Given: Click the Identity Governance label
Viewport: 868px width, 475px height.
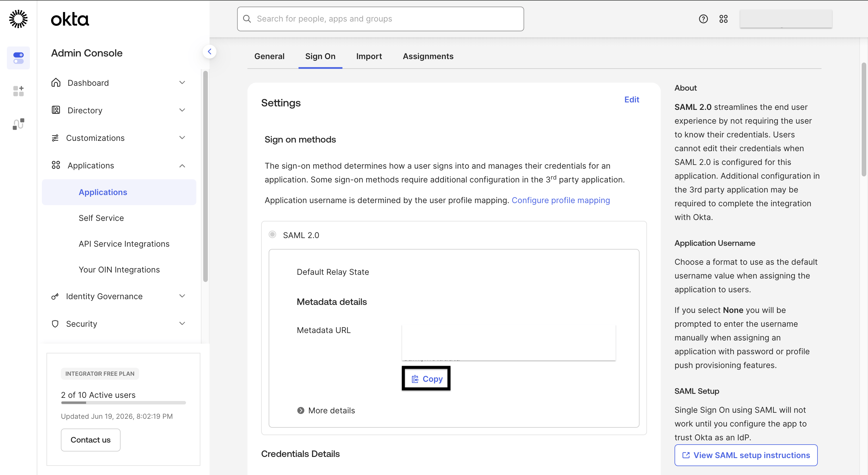Looking at the screenshot, I should (104, 296).
